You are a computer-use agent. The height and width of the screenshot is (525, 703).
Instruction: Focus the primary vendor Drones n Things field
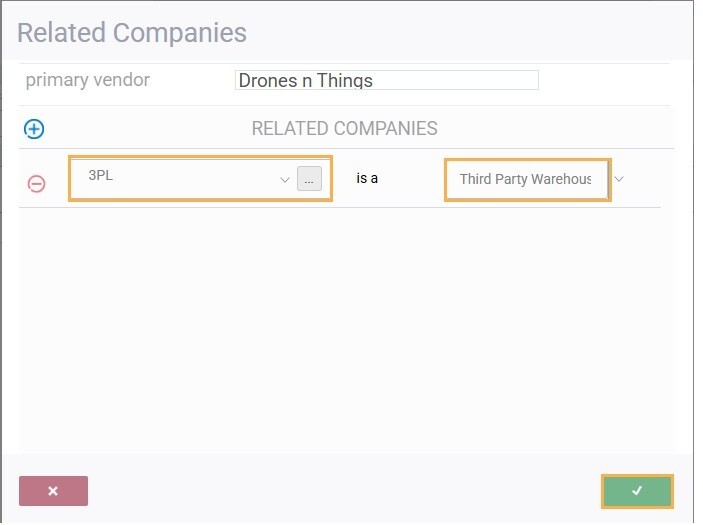click(387, 80)
